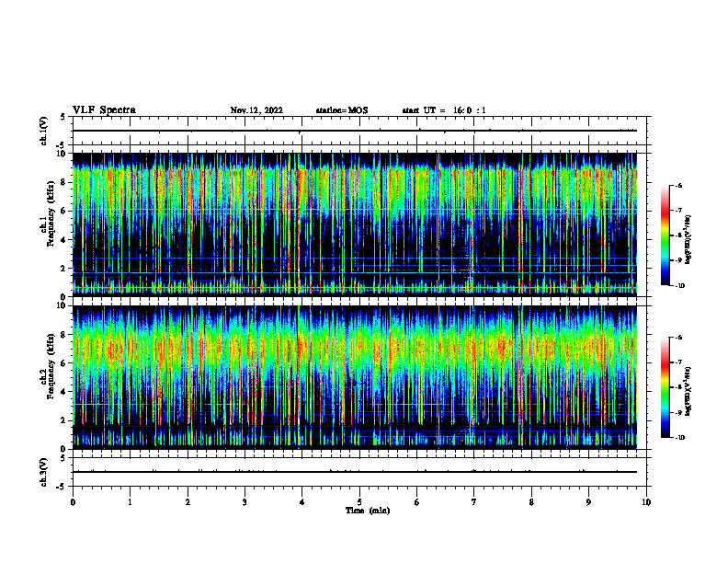728x563 pixels.
Task: Select the "Nov.12, 2022" date text
Action: coord(256,110)
